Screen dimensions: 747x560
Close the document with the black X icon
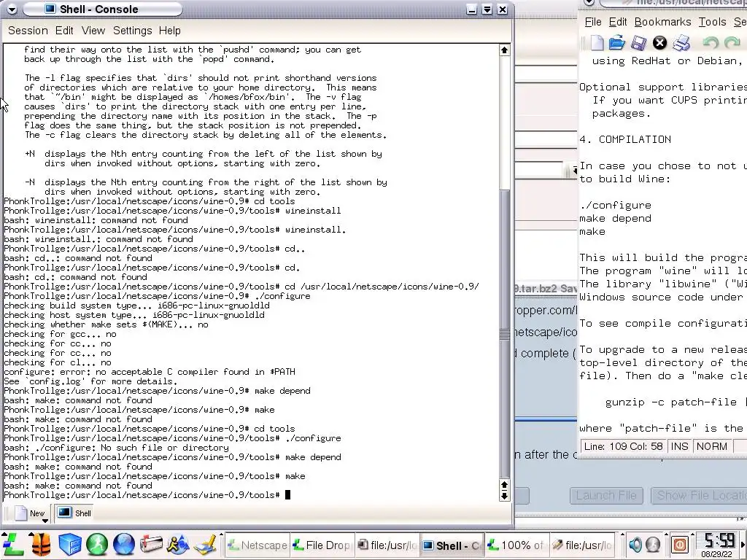pyautogui.click(x=659, y=43)
